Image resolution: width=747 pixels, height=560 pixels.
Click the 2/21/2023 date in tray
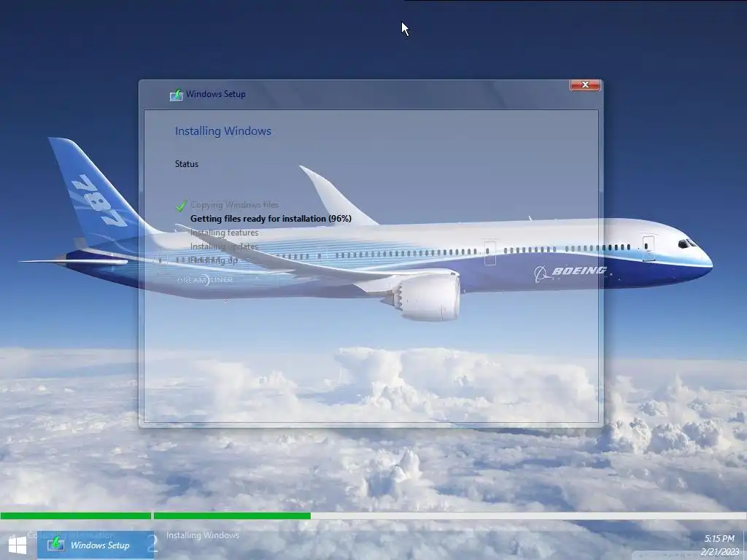(719, 552)
